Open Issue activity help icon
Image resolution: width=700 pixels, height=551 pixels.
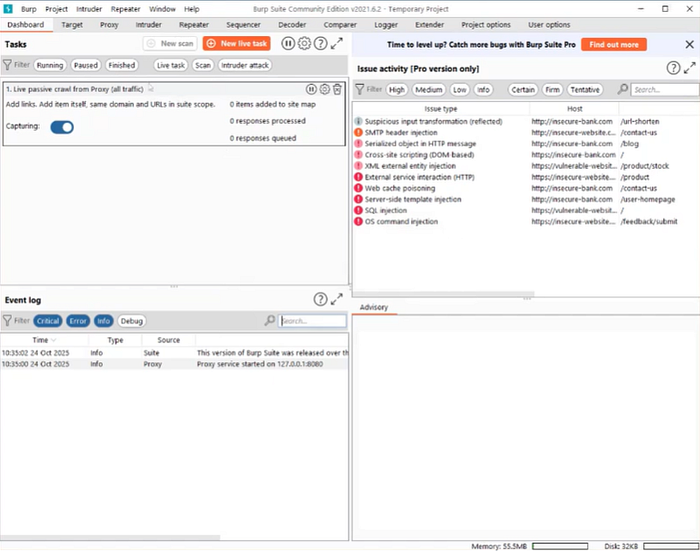673,68
